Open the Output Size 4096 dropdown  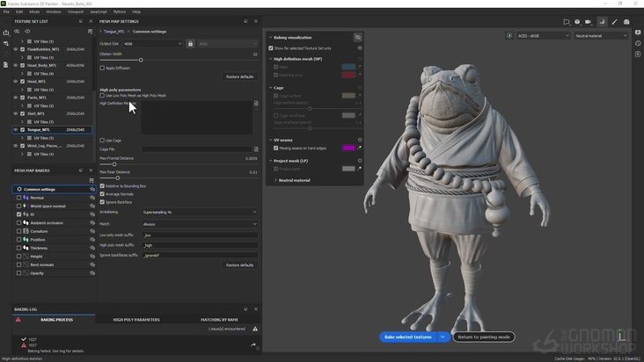coord(152,43)
